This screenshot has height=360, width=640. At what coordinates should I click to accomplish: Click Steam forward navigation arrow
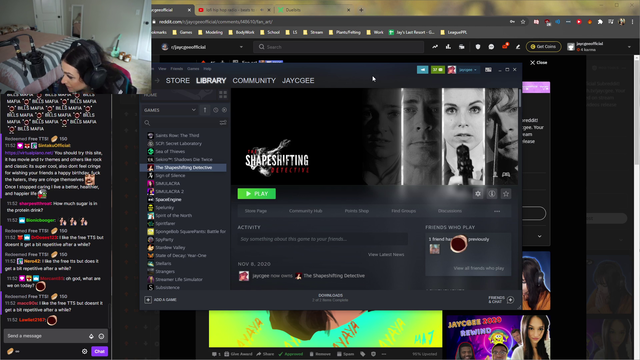coord(158,80)
